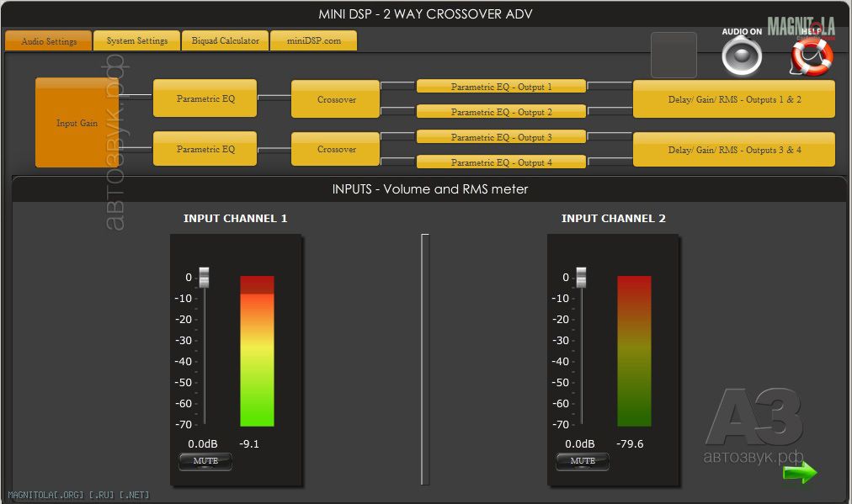Open Delay/Gain/RMS - Outputs 3 & 4

(x=734, y=150)
